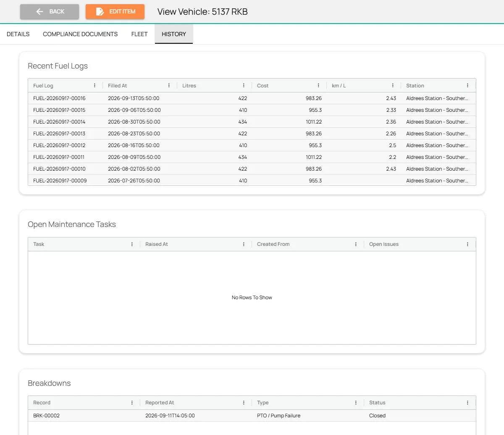Sort by the km / L column header

[x=339, y=86]
